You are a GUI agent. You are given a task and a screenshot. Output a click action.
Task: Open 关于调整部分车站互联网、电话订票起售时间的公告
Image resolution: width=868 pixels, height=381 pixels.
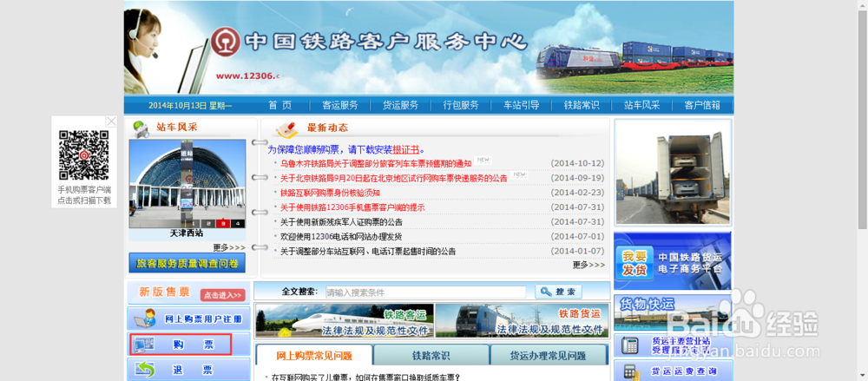tap(367, 252)
